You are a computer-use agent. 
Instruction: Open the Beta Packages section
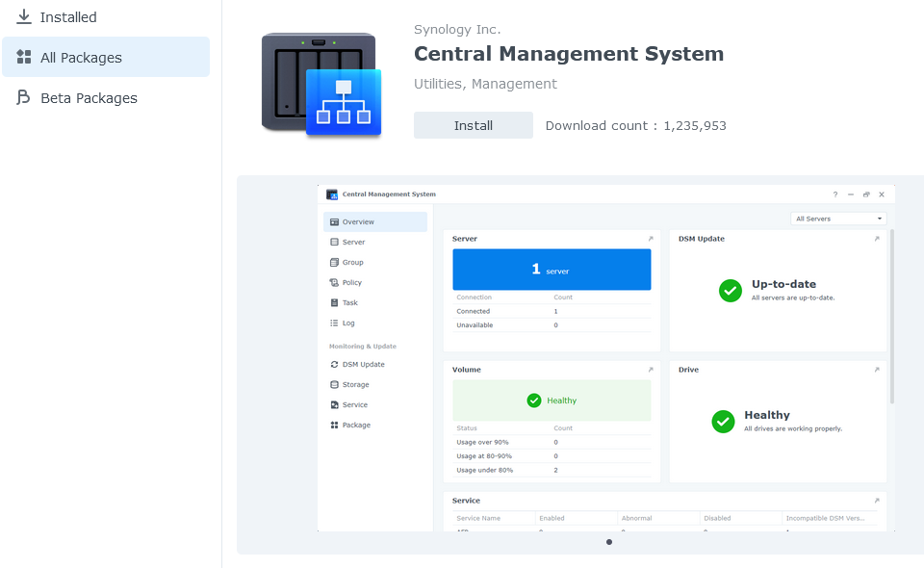106,98
